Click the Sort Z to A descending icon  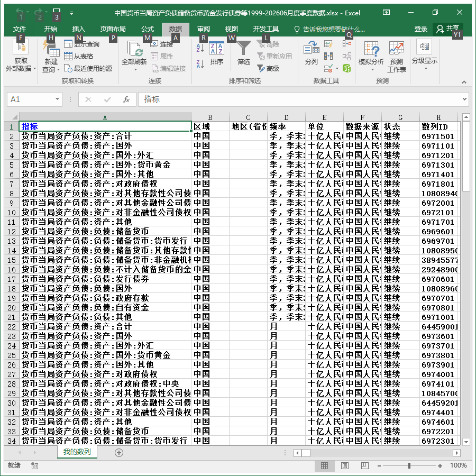200,65
